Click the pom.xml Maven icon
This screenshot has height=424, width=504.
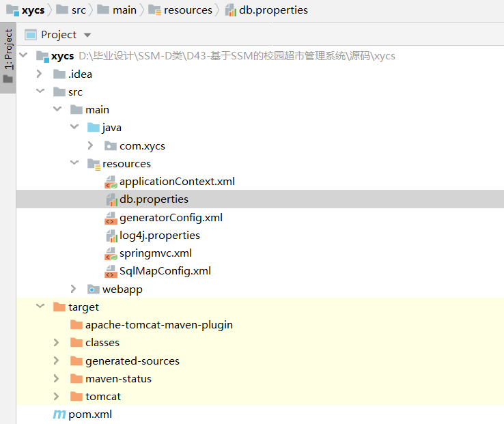click(59, 414)
